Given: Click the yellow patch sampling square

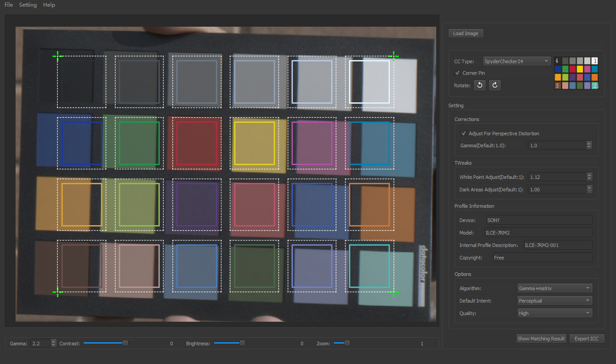Looking at the screenshot, I should tap(254, 143).
